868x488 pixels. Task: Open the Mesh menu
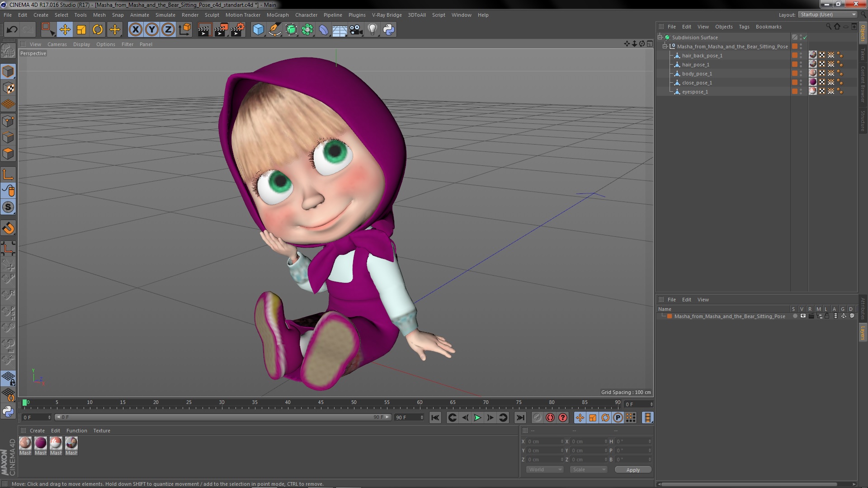pos(99,15)
